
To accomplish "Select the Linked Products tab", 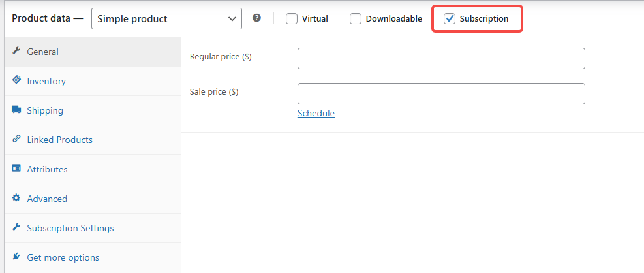I will (x=59, y=140).
